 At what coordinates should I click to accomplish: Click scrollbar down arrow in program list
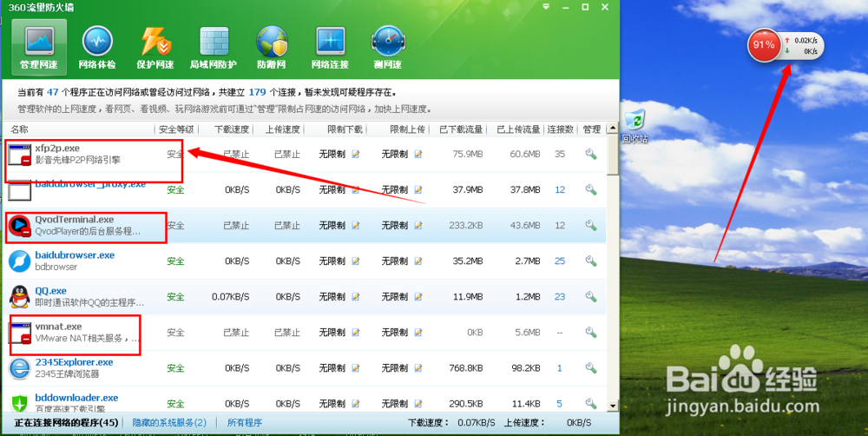pyautogui.click(x=612, y=406)
